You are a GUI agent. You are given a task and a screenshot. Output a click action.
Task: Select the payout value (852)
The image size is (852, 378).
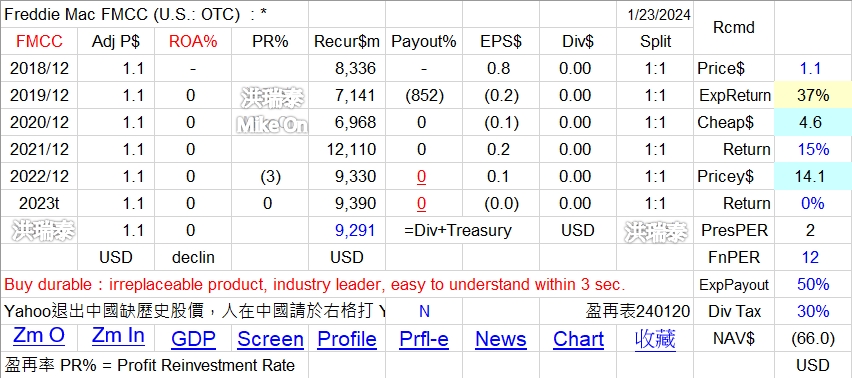[x=424, y=96]
